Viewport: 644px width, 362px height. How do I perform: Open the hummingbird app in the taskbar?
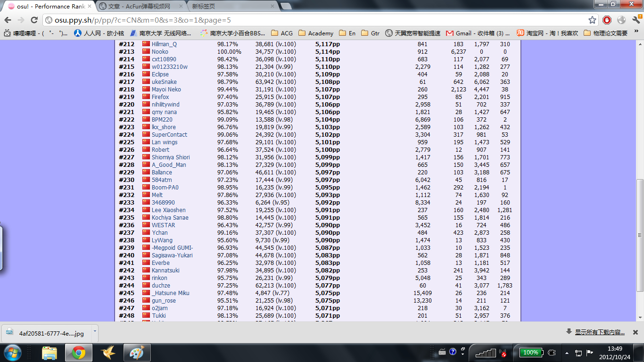point(108,353)
